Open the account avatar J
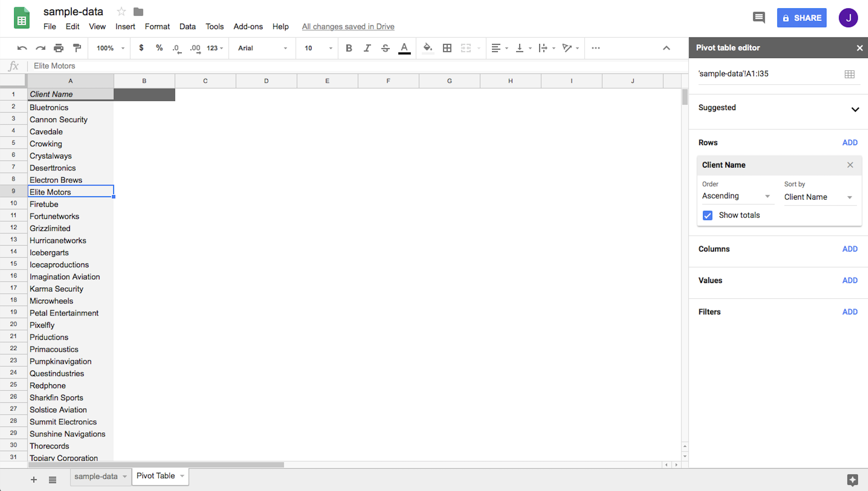 848,18
